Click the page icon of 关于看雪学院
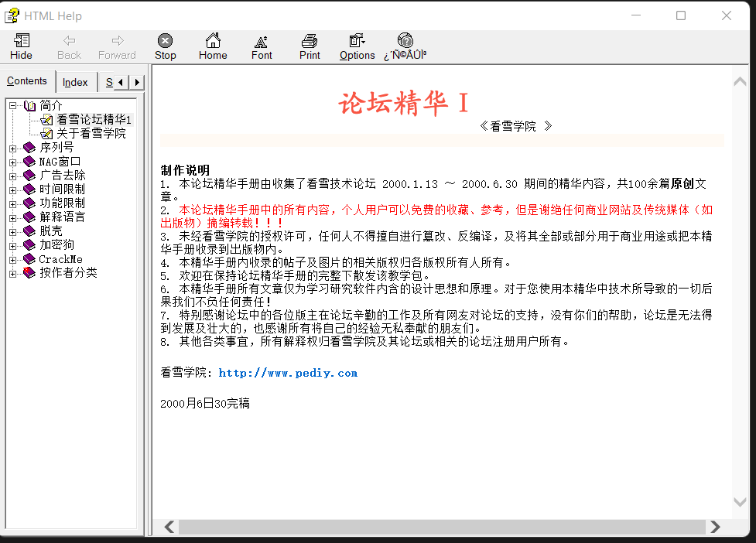The image size is (756, 543). pos(46,134)
